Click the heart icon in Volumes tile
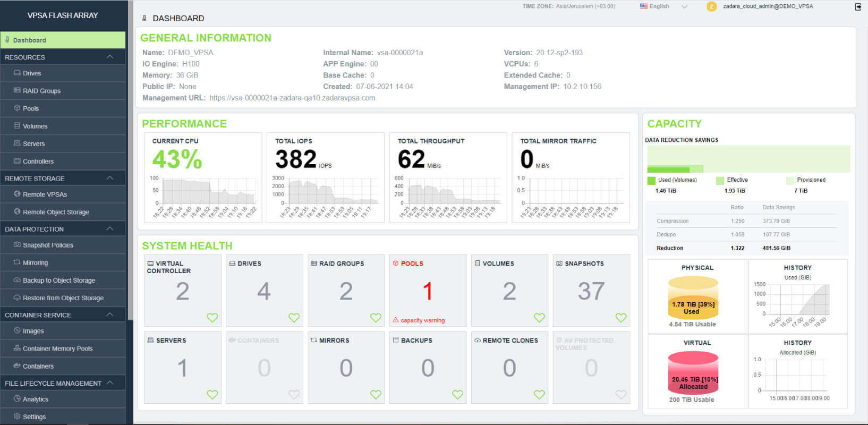This screenshot has height=425, width=868. [x=539, y=318]
